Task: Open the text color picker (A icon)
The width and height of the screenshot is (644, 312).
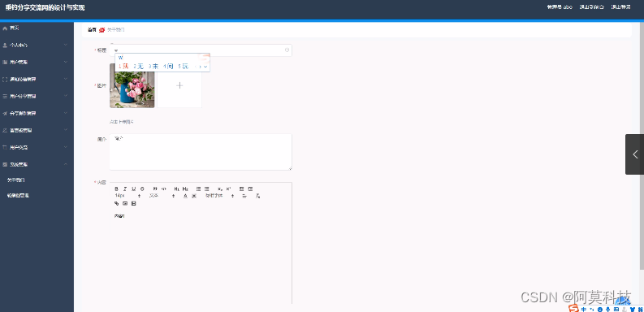Action: [185, 196]
